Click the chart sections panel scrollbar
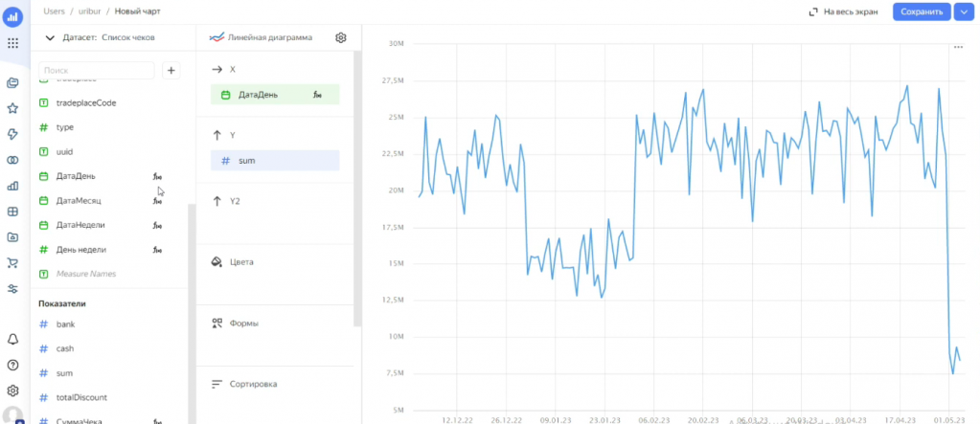Viewport: 980px width, 424px height. coord(357,189)
